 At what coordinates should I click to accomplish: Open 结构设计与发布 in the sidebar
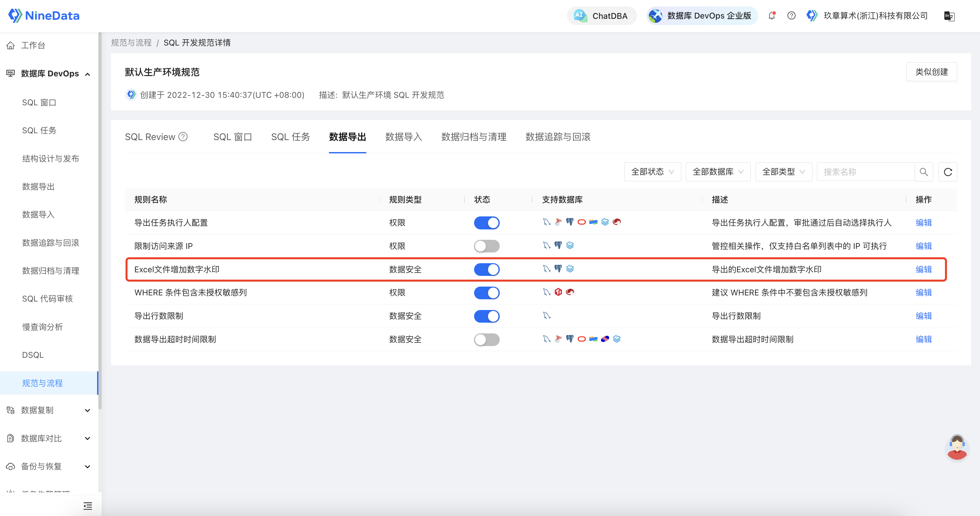click(51, 159)
